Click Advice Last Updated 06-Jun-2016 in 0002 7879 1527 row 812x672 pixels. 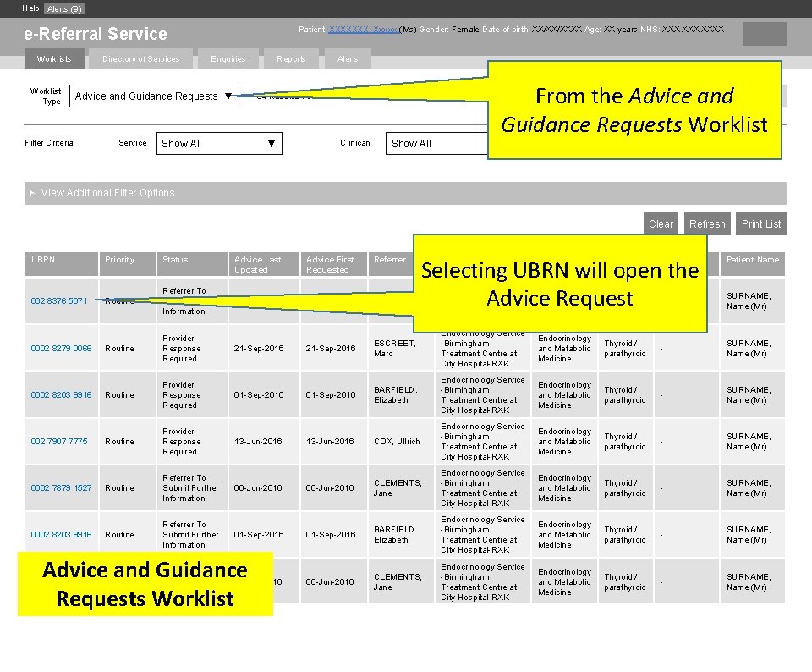pyautogui.click(x=258, y=488)
